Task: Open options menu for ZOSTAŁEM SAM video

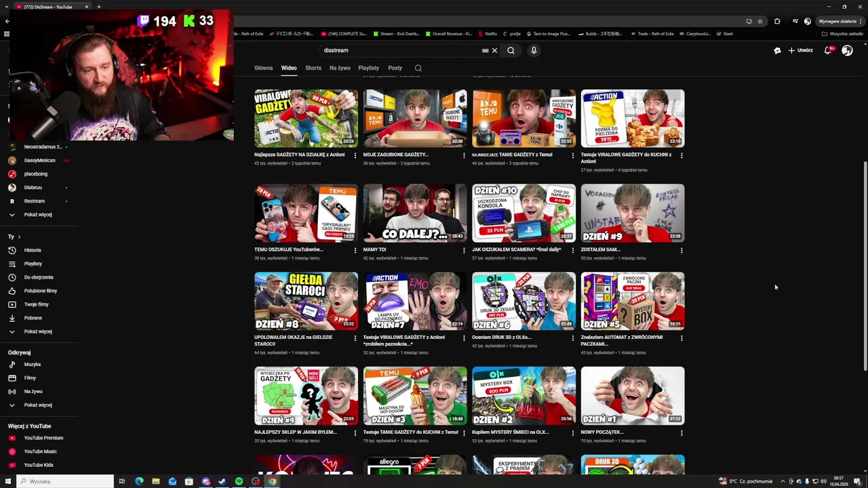Action: pos(682,250)
